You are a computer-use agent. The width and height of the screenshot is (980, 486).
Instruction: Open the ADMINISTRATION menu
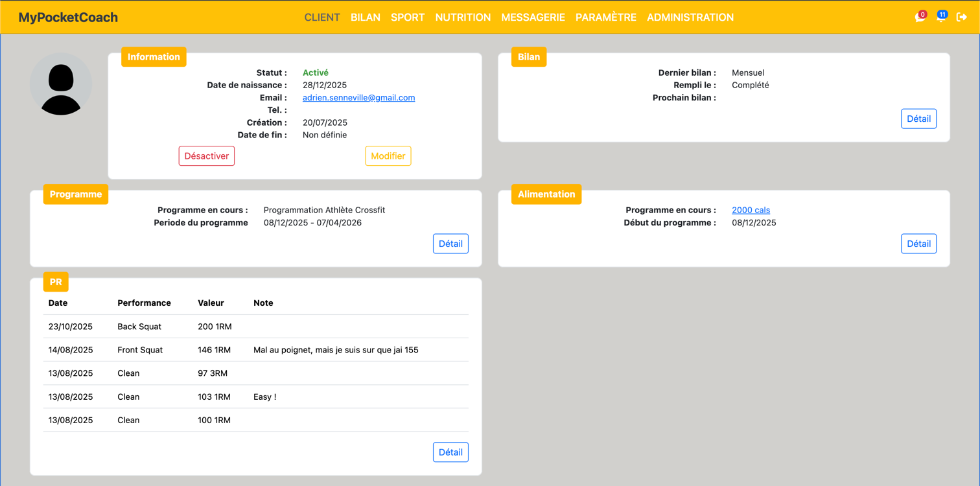690,17
